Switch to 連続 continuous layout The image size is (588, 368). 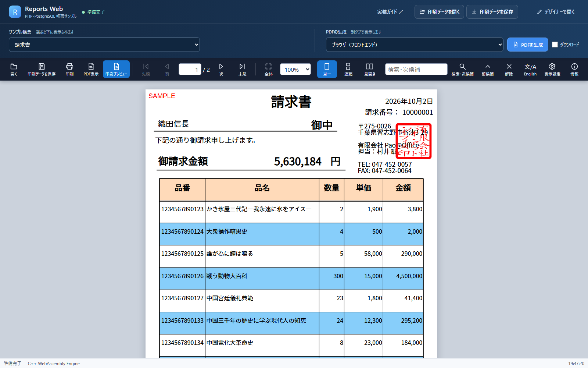point(348,69)
